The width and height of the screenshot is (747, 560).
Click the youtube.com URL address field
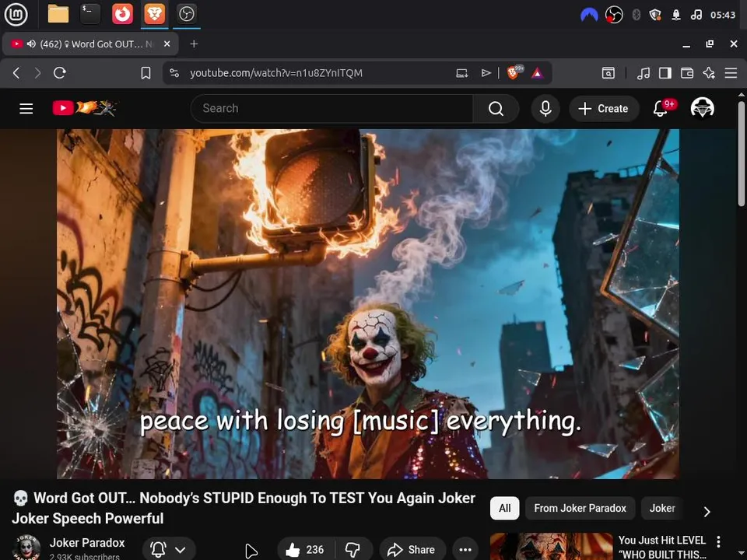click(276, 73)
